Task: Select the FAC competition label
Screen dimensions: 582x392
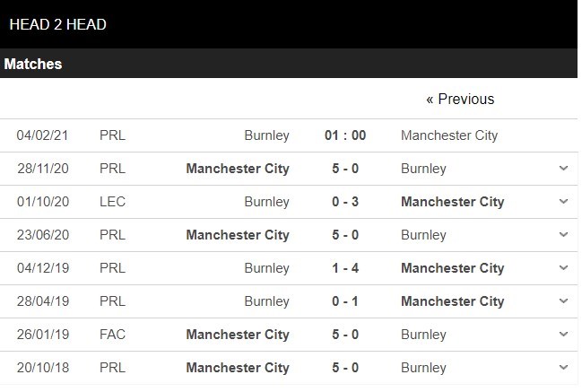Action: click(x=113, y=335)
